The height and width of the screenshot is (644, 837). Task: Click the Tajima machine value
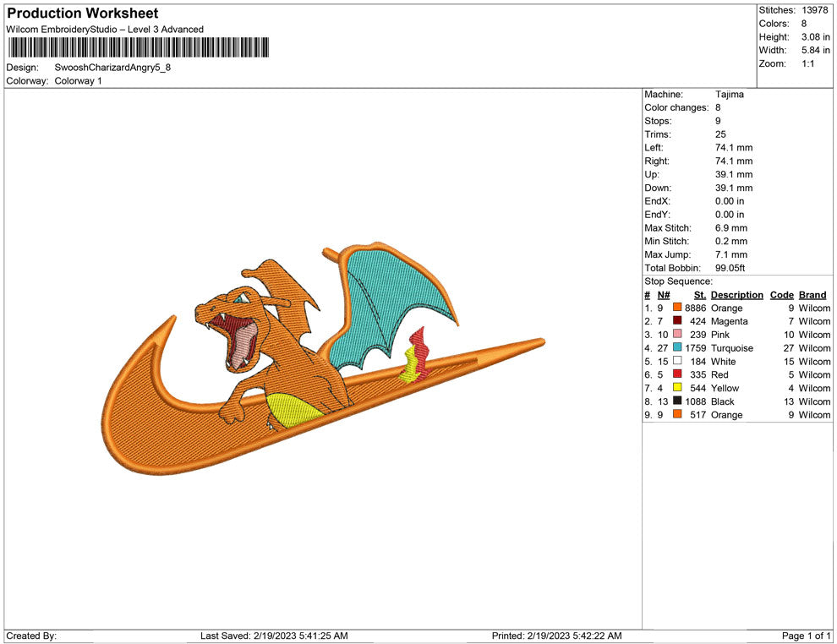(729, 95)
